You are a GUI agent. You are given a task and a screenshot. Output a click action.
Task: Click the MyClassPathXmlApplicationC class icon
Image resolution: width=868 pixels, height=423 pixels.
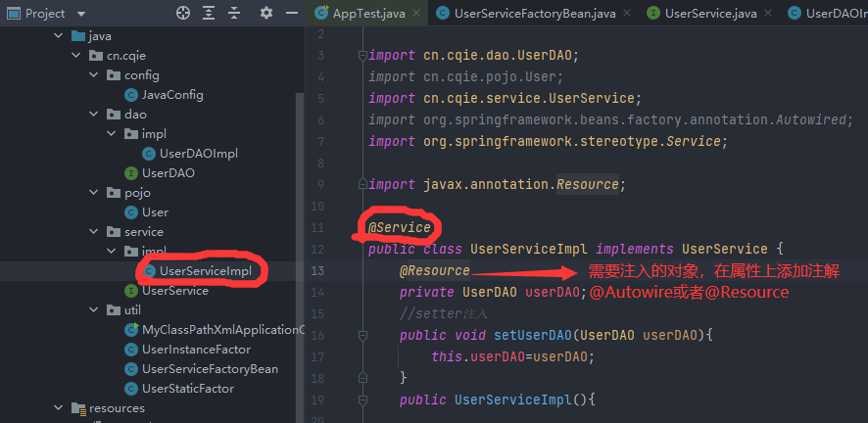131,330
